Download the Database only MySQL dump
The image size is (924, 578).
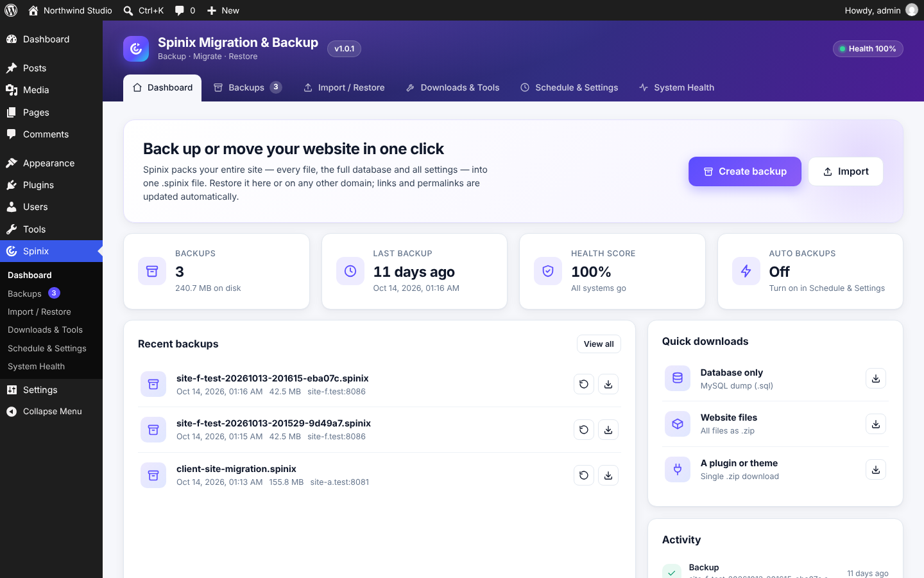pos(876,378)
